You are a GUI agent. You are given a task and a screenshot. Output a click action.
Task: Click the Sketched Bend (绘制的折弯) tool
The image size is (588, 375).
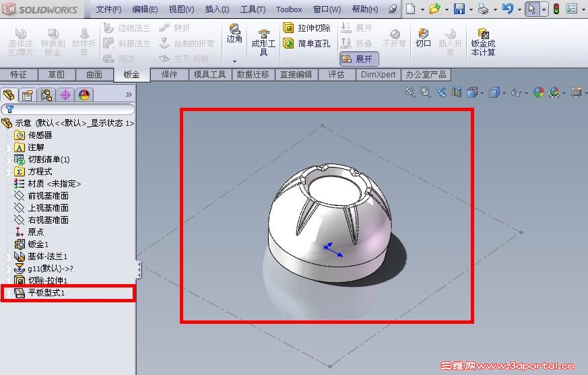187,44
